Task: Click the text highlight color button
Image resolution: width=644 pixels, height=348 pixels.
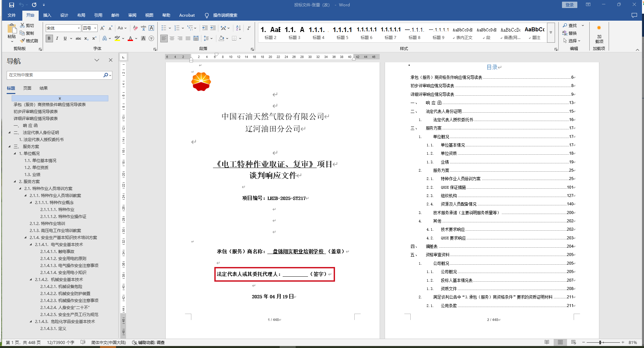Action: [x=117, y=38]
